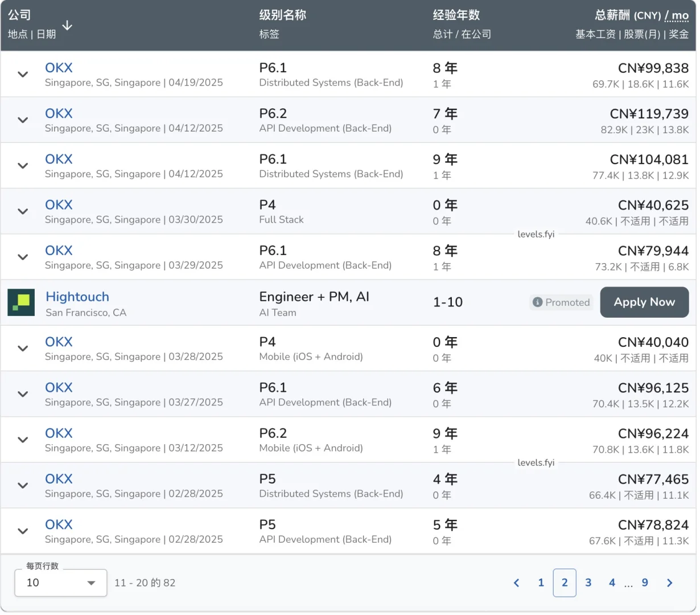This screenshot has height=615, width=700.
Task: Click the 公司 column header
Action: click(x=19, y=15)
